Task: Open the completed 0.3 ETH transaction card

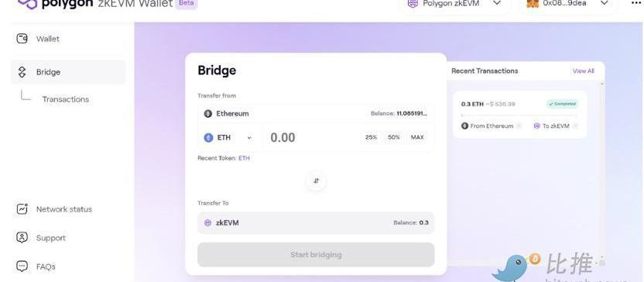Action: [519, 115]
